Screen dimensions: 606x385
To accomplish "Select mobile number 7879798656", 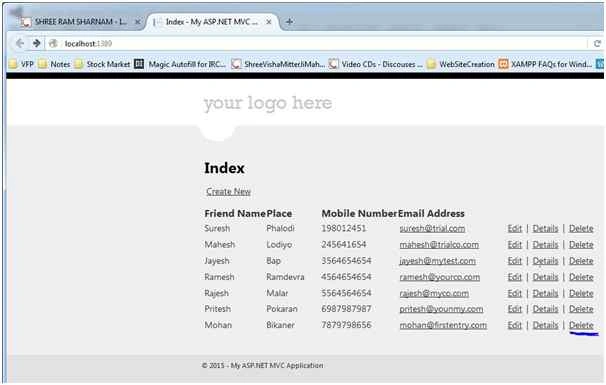I will point(346,325).
